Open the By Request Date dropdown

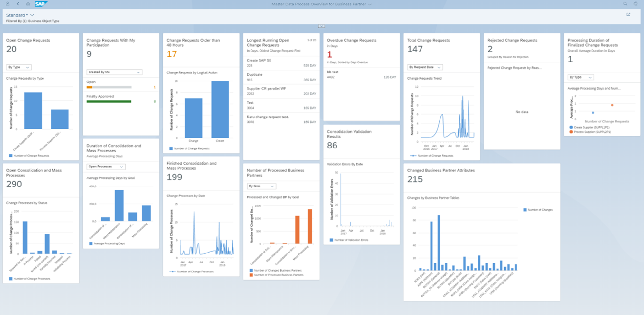[424, 67]
